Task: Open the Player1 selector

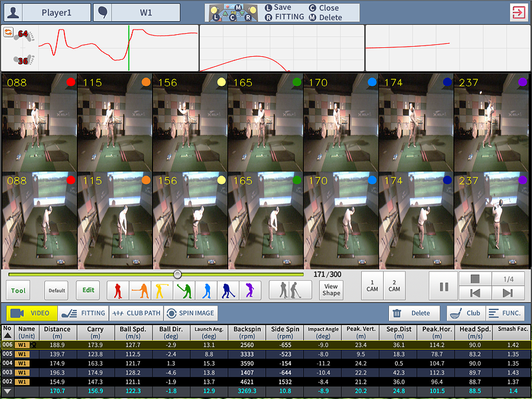Action: [47, 12]
